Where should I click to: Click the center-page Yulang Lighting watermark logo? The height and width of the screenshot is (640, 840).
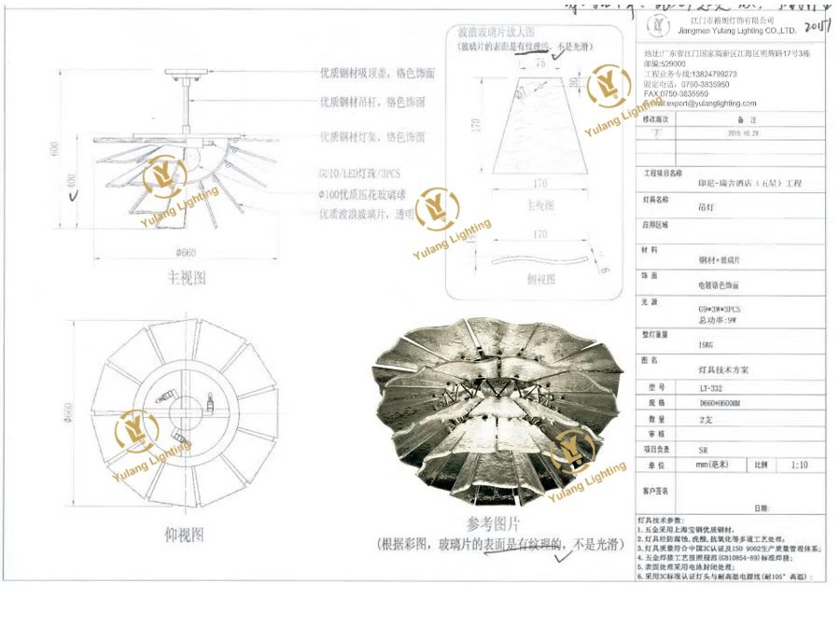[435, 209]
